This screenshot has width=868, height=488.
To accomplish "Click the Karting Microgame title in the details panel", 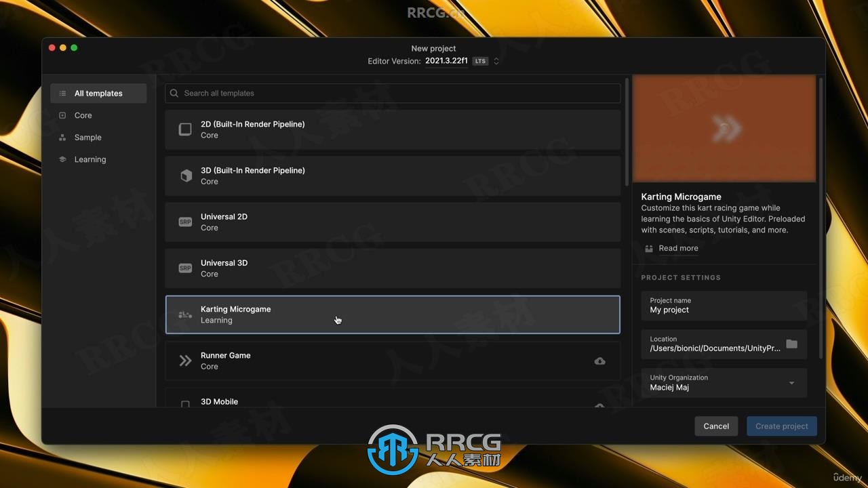I will coord(681,197).
